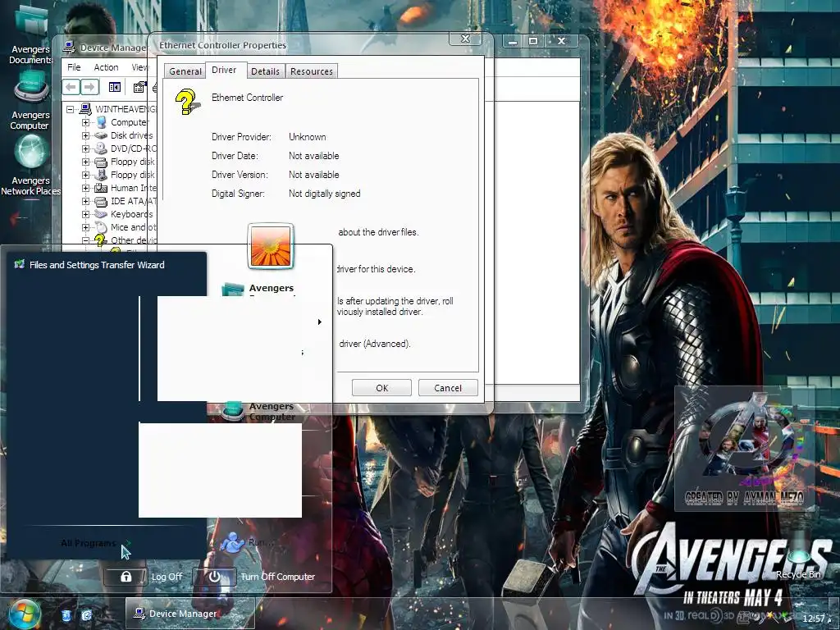Screen dimensions: 840x630
Task: Click Properties icon in Device Manager toolbar
Action: [139, 87]
